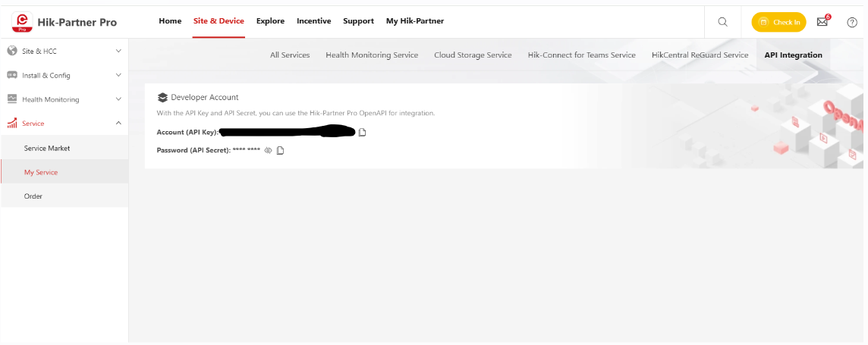This screenshot has width=868, height=345.
Task: Click the help question mark icon
Action: coord(851,22)
